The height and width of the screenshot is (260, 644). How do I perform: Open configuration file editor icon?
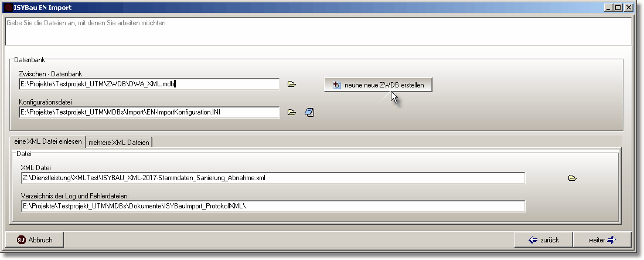point(309,112)
